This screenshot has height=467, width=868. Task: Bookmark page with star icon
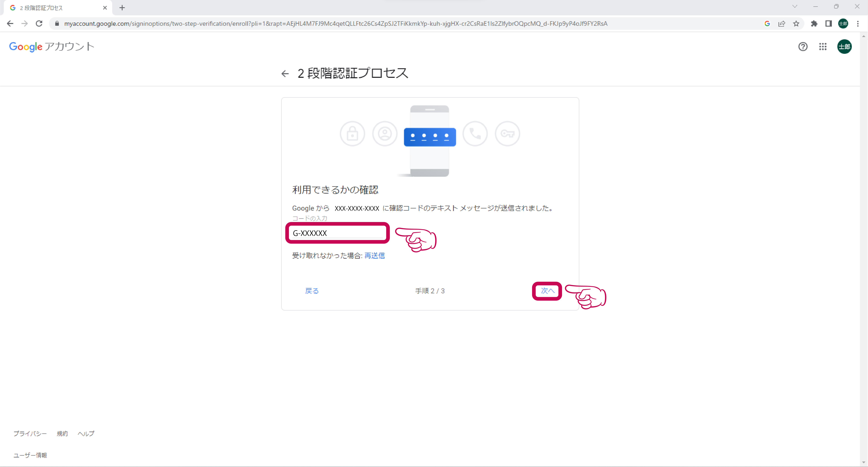796,24
